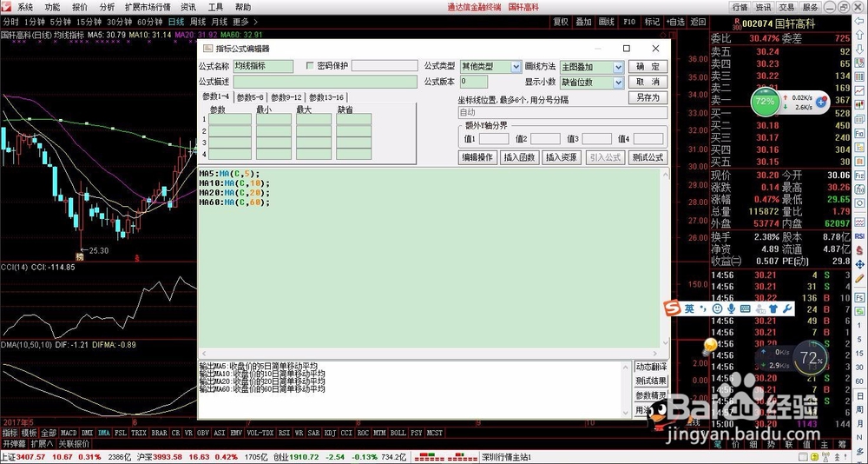This screenshot has width=868, height=464.
Task: Click the yellow light bulb tip icon
Action: (x=709, y=347)
